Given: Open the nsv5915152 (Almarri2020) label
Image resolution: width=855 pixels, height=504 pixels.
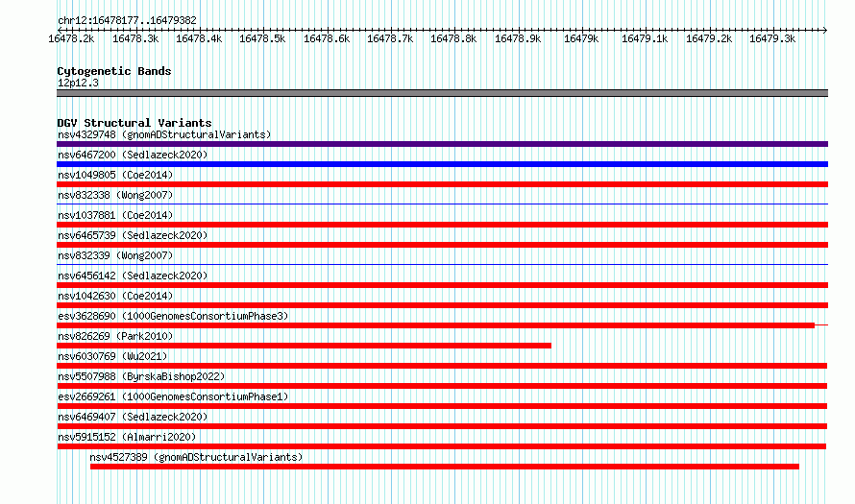Looking at the screenshot, I should (127, 437).
